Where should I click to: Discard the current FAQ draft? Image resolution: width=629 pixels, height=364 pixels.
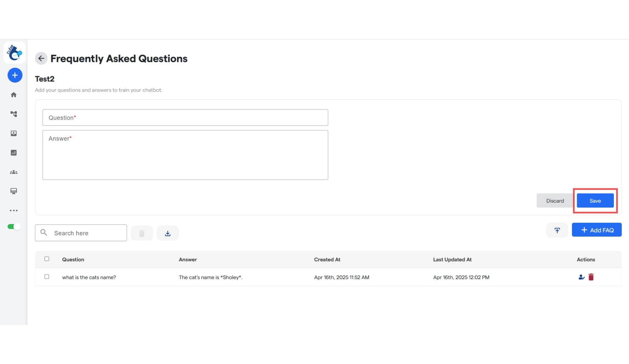[555, 201]
